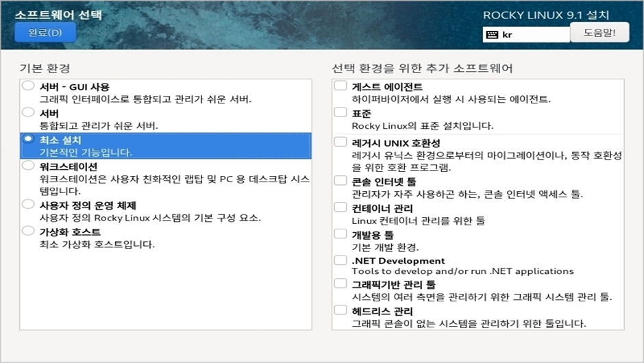The width and height of the screenshot is (644, 363).
Task: Click the text Rocky Linux의 표준 설치입니다.
Action: point(423,126)
